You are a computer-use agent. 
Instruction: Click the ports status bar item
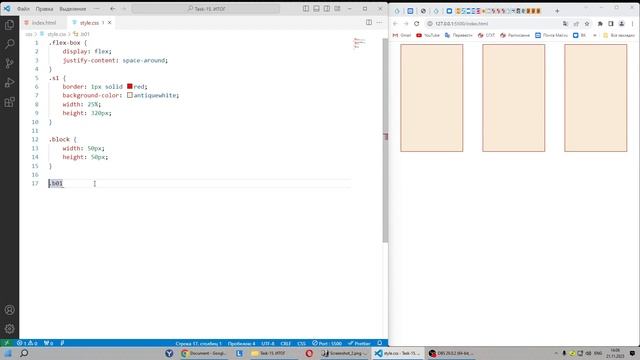(x=48, y=343)
